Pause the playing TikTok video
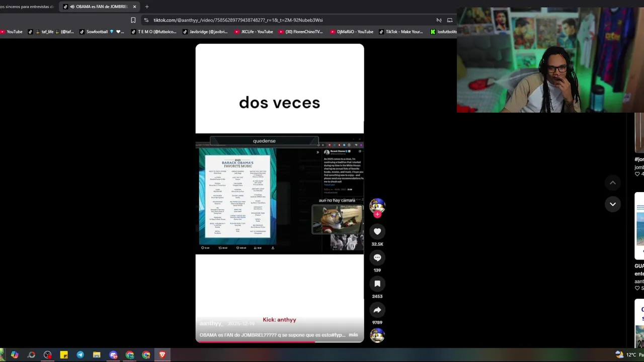Image resolution: width=644 pixels, height=362 pixels. pyautogui.click(x=280, y=193)
